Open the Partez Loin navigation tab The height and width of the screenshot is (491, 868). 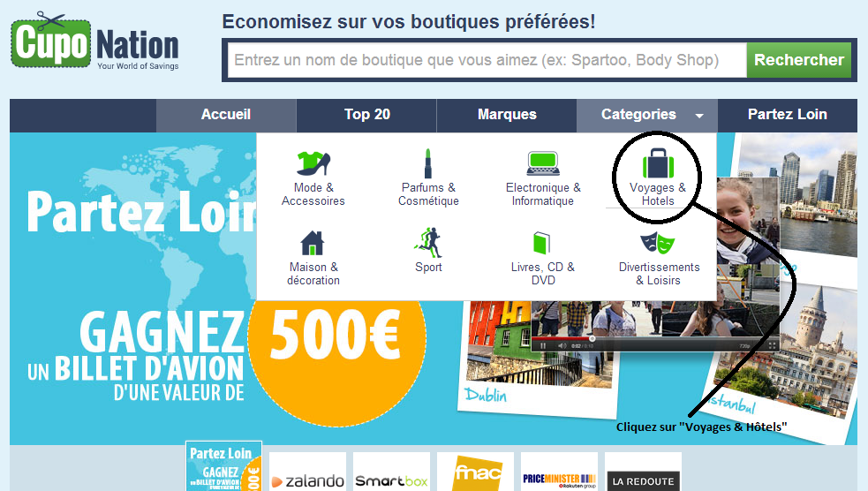pos(787,115)
